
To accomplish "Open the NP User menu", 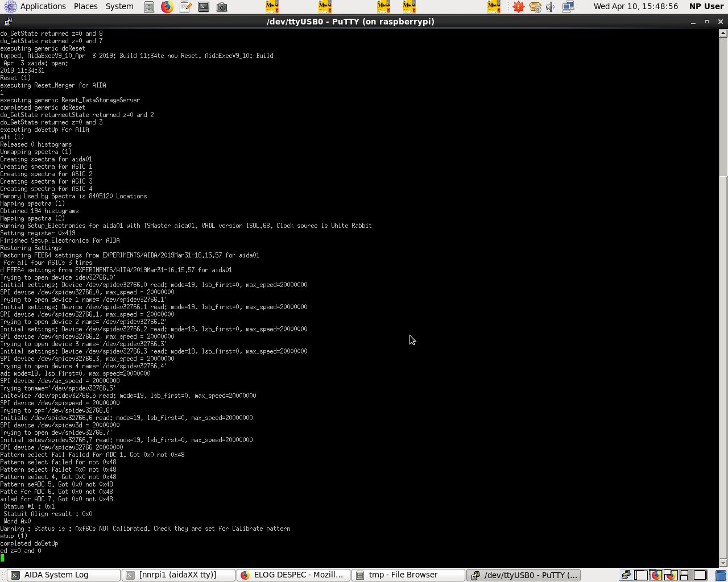I will [x=706, y=6].
